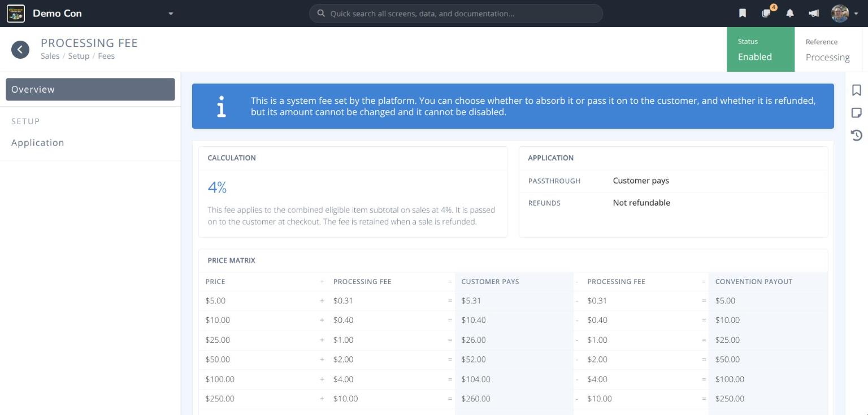Click the CALCULATION panel heading
Viewport: 868px width, 415px height.
click(232, 158)
